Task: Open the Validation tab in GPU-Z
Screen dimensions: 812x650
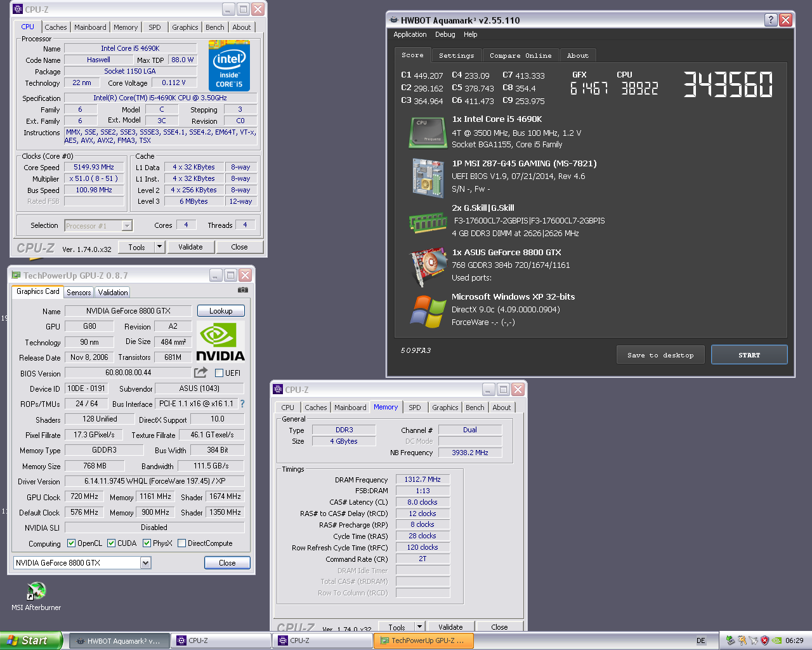Action: (x=113, y=293)
